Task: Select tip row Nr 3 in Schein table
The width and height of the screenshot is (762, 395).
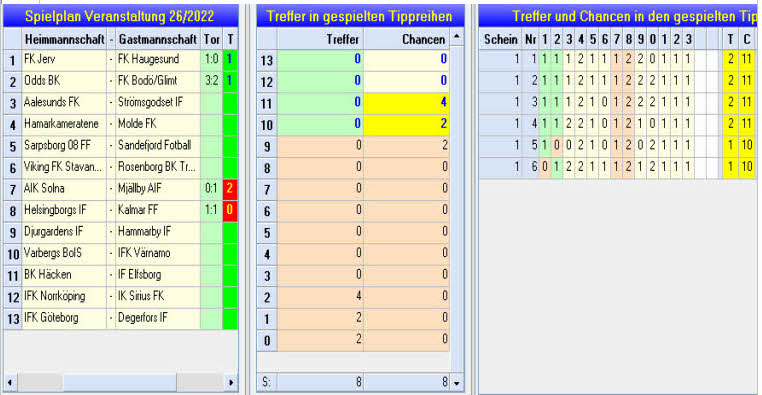Action: (x=617, y=103)
